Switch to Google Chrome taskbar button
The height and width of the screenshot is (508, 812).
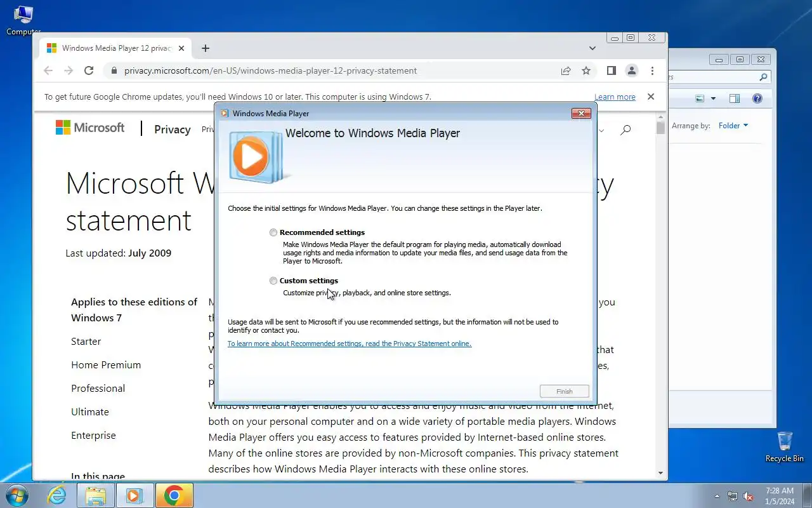point(174,495)
